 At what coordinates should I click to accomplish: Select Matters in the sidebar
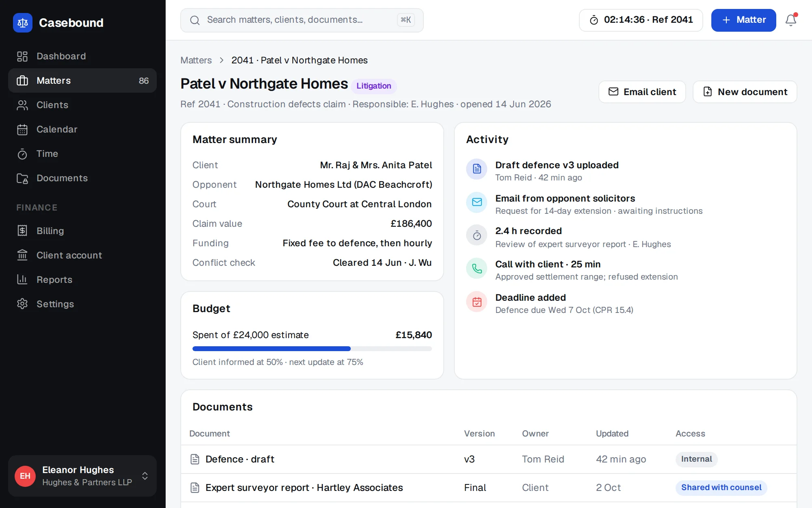82,80
